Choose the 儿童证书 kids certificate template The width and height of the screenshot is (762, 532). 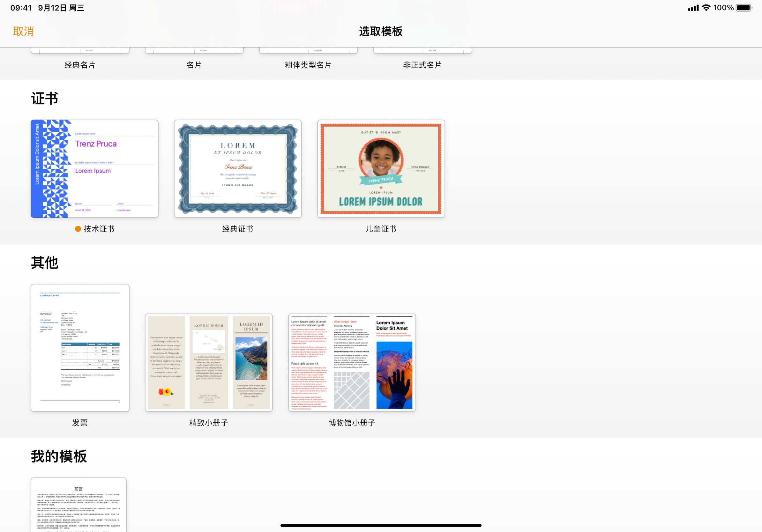click(381, 169)
